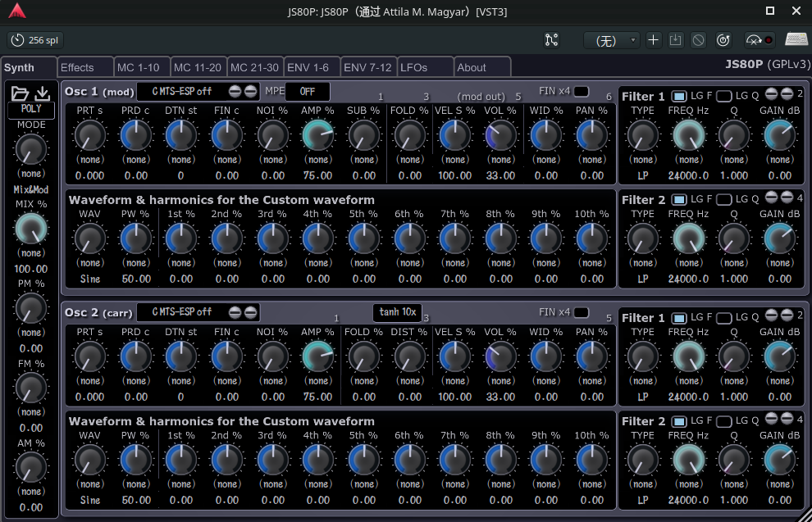Toggle LG F on Osc 1 Filter 2
The height and width of the screenshot is (522, 812).
pos(679,200)
